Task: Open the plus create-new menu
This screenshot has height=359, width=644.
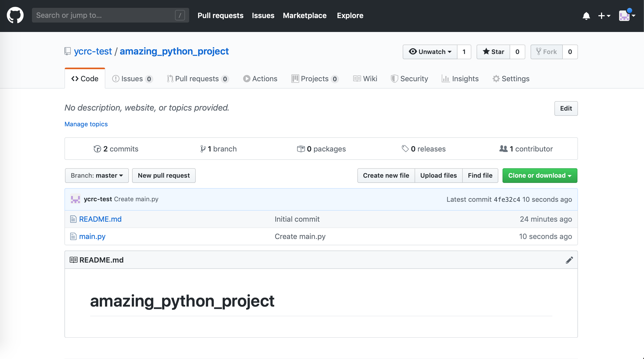Action: [604, 16]
